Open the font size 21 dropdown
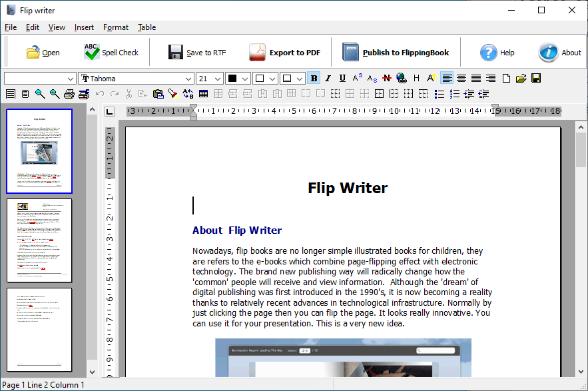Viewport: 588px width, 391px height. point(218,79)
